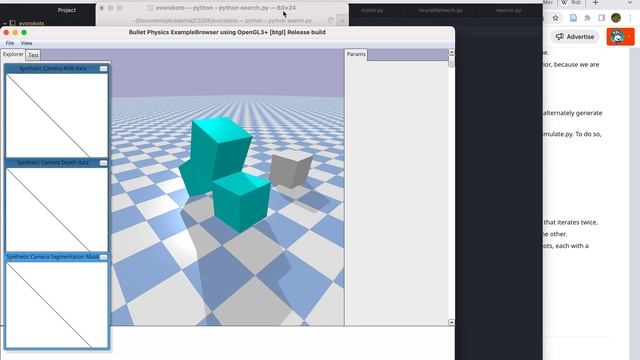Toggle the browser side panel icon
The height and width of the screenshot is (360, 640).
[x=602, y=18]
